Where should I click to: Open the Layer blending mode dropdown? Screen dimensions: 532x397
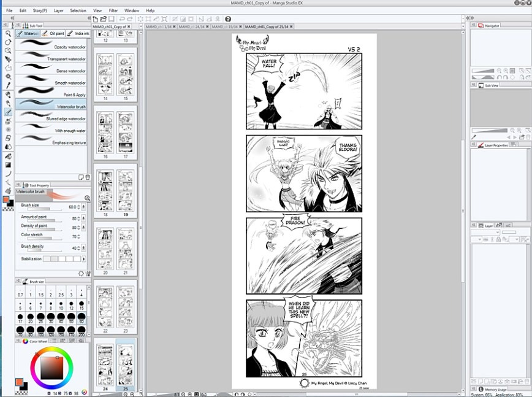[x=485, y=233]
